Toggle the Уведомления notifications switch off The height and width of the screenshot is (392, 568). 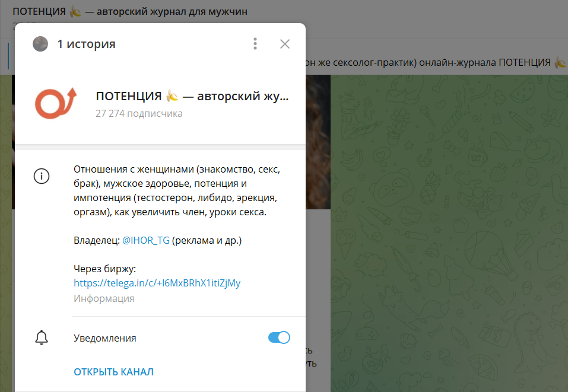(279, 337)
